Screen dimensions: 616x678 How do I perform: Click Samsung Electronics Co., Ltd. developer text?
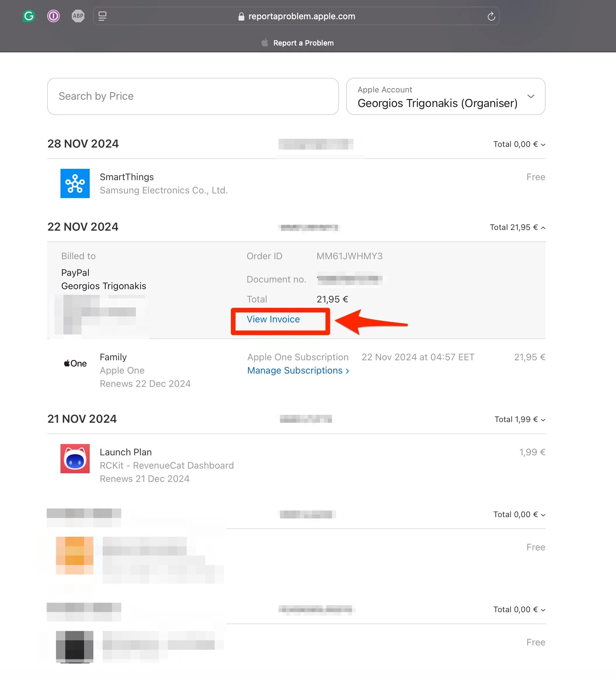pos(164,190)
